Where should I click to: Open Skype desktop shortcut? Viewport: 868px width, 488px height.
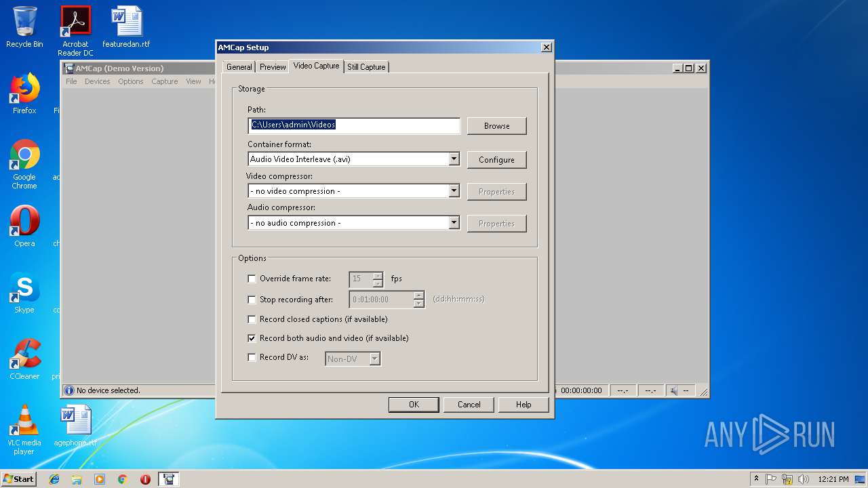click(24, 293)
